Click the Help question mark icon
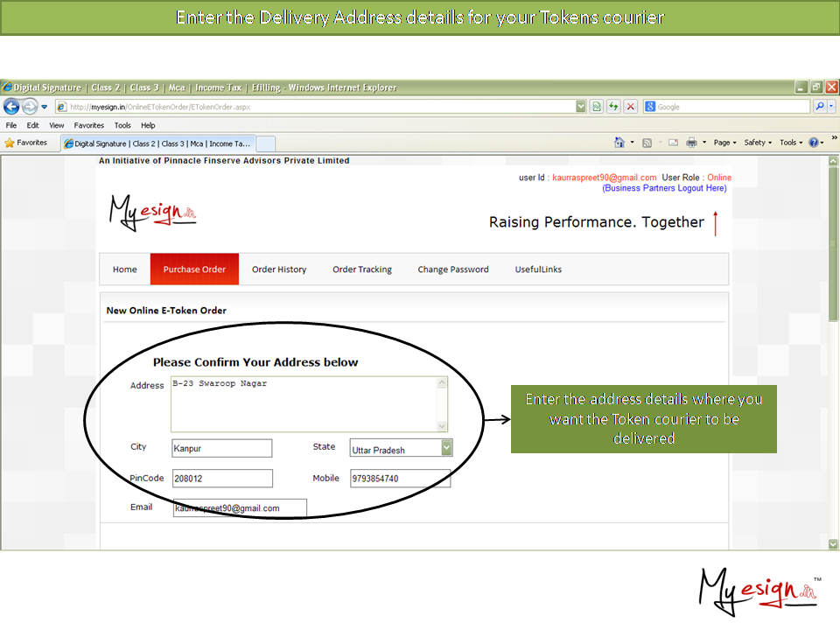This screenshot has height=630, width=840. coord(814,143)
